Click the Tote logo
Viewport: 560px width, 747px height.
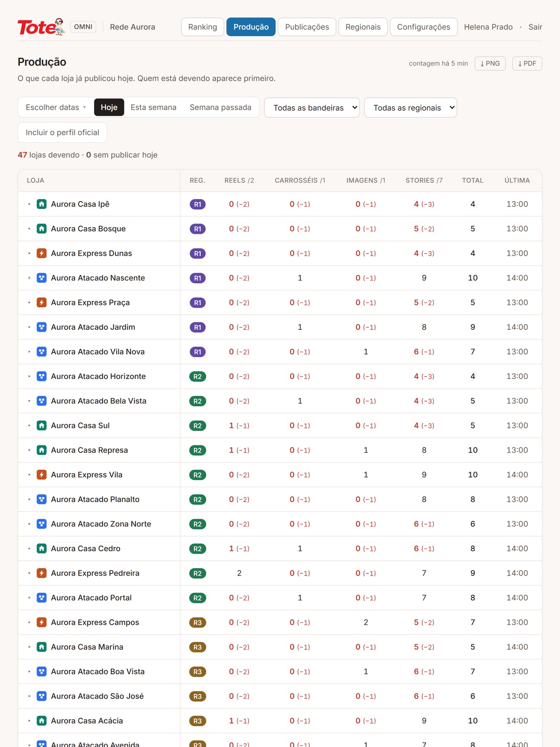(x=41, y=27)
